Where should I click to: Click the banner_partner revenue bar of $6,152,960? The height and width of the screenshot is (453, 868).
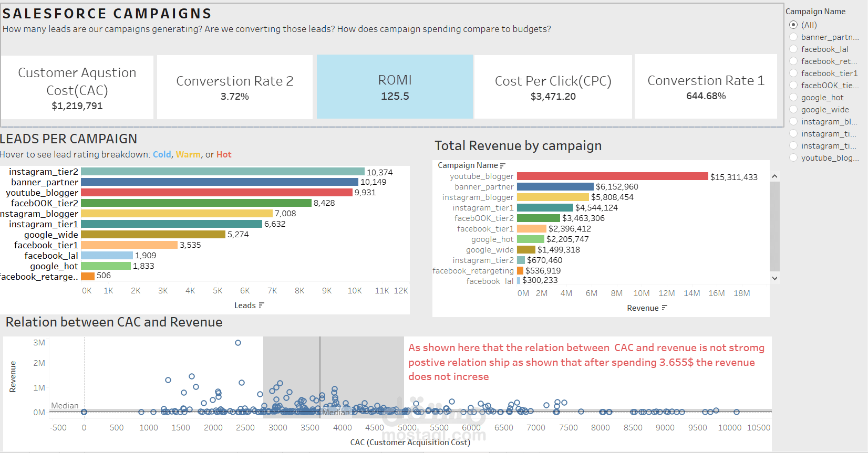tap(555, 187)
